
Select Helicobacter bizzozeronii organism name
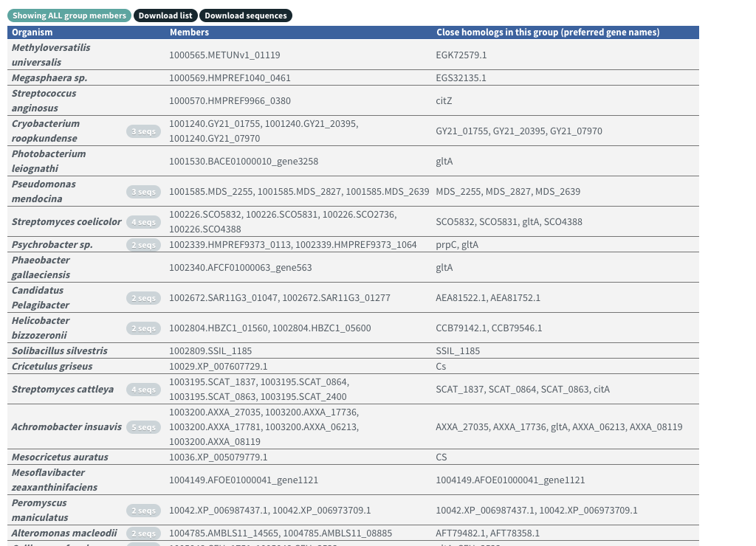(x=41, y=328)
